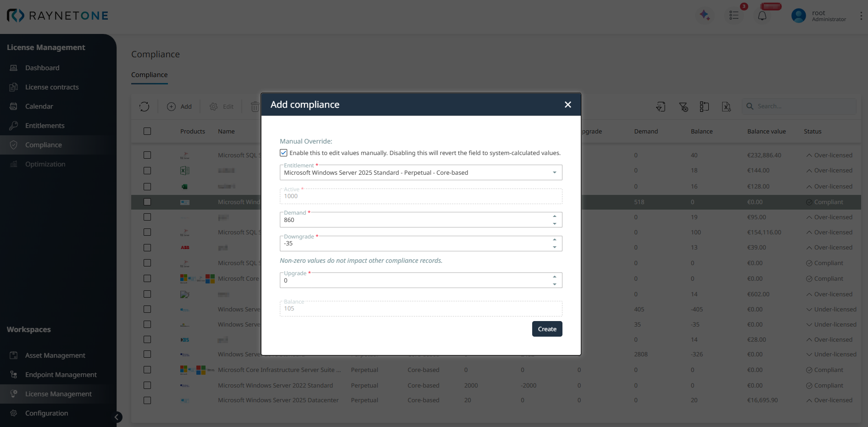Open the notifications bell

click(x=762, y=16)
